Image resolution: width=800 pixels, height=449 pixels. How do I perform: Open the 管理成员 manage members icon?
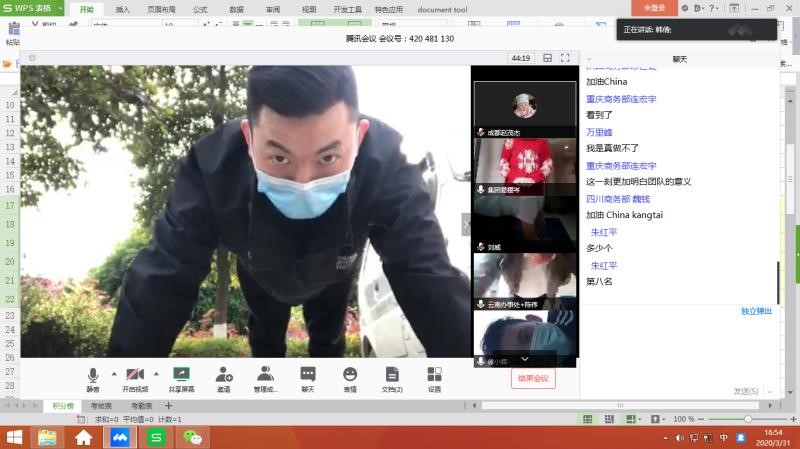265,378
